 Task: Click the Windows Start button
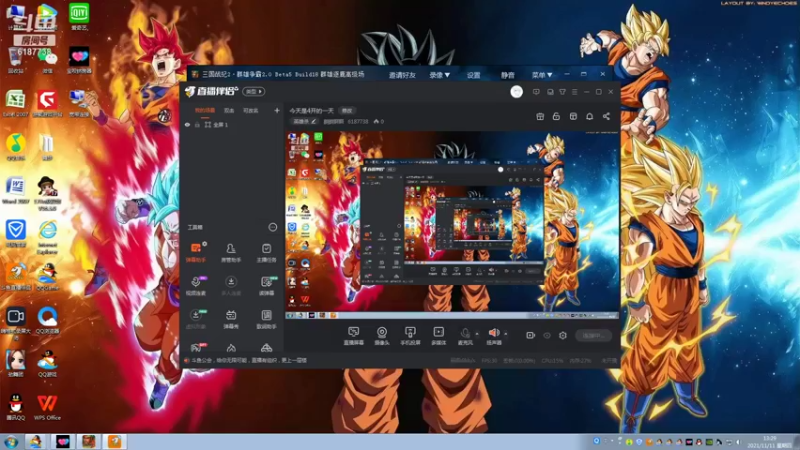[x=11, y=441]
